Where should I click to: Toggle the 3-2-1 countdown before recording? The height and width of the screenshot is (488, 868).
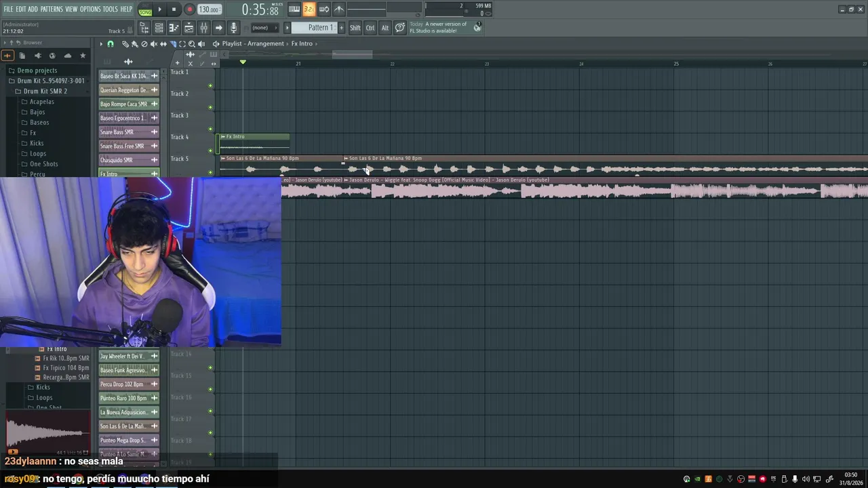(309, 9)
